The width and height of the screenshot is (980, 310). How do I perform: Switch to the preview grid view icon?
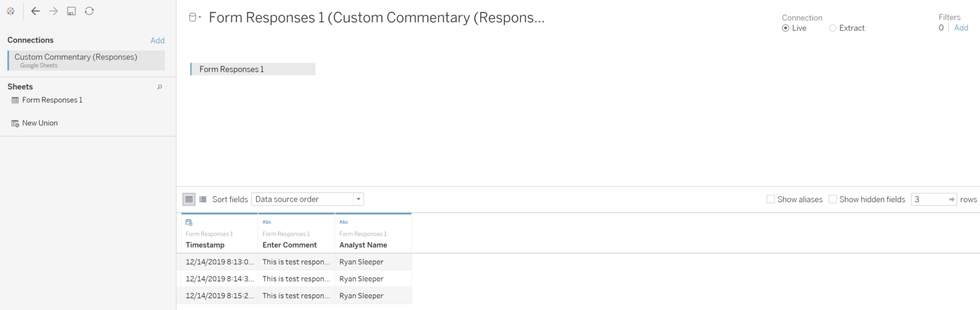[x=189, y=199]
